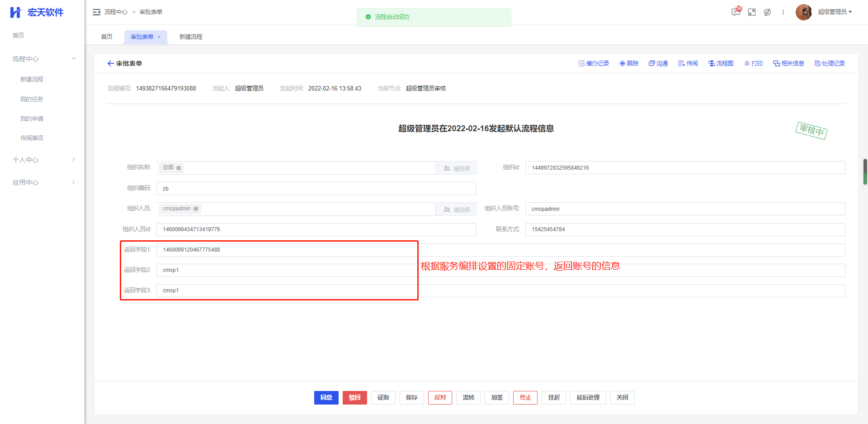Open 我的申请 in sidebar

point(32,119)
